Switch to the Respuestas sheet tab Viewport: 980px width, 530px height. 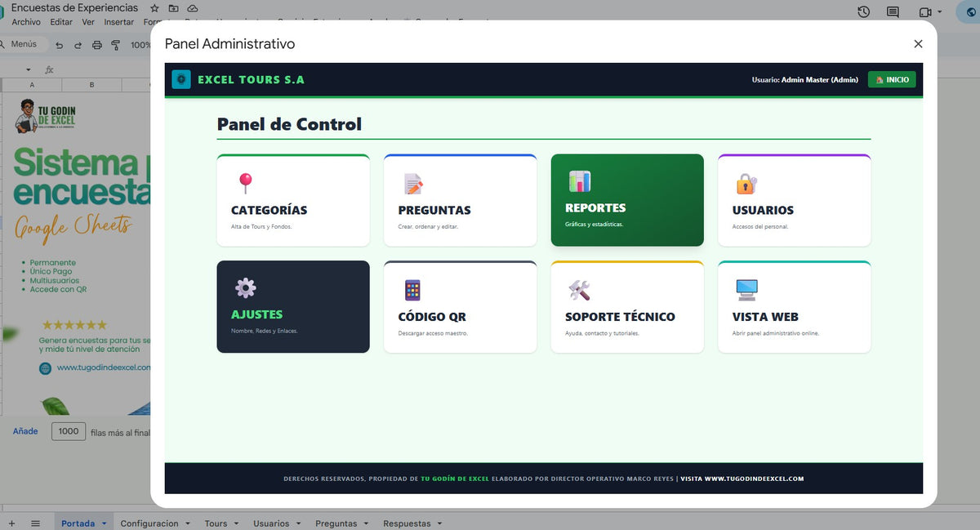(x=406, y=523)
